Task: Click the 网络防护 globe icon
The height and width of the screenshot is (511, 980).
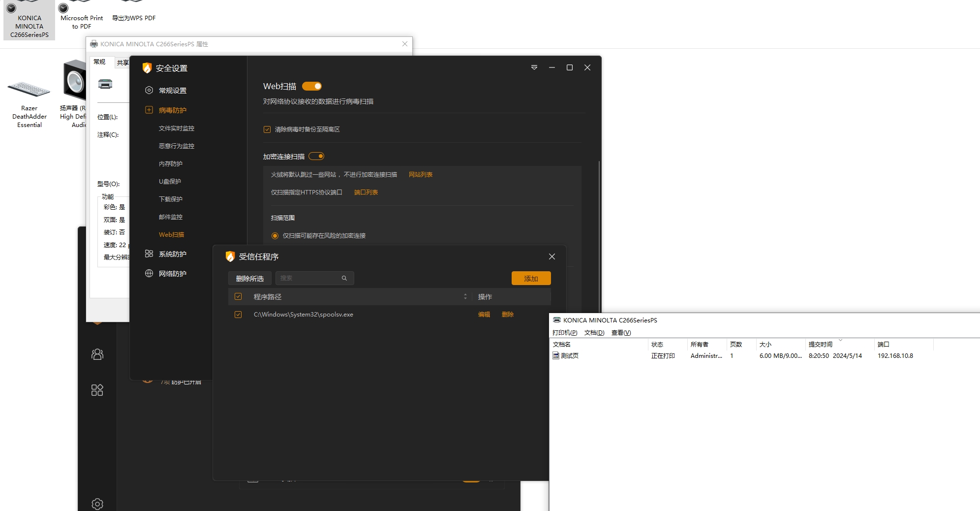Action: (x=149, y=273)
